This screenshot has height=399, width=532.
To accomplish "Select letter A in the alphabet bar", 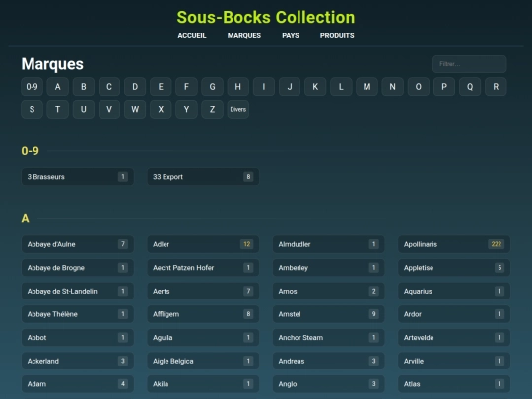I will (x=58, y=87).
